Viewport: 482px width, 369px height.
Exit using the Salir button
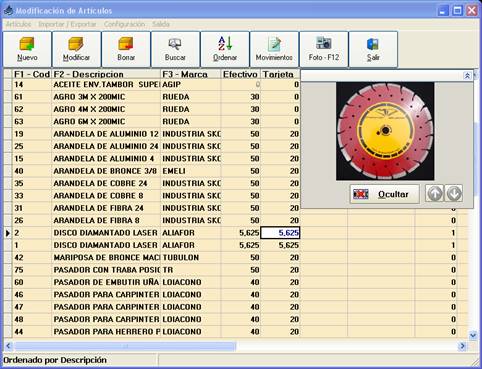373,49
